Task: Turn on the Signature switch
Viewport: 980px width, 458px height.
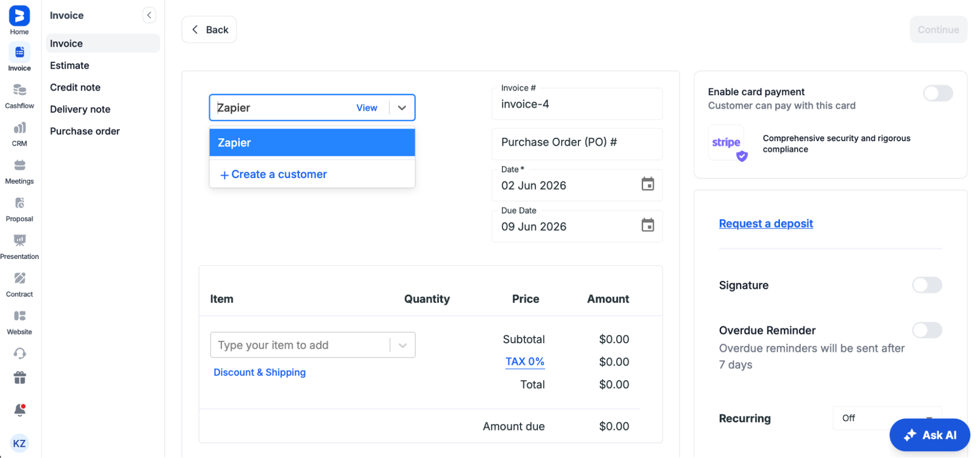Action: click(927, 285)
